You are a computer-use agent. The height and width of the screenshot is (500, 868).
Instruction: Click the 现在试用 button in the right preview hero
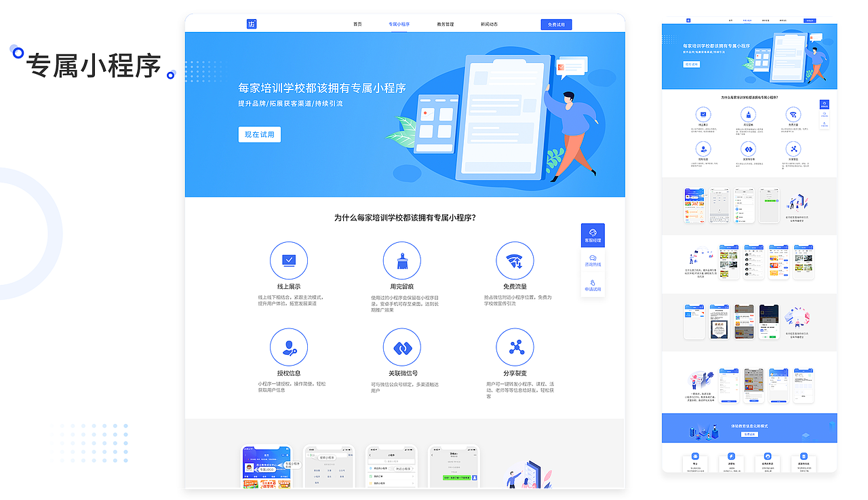(691, 64)
